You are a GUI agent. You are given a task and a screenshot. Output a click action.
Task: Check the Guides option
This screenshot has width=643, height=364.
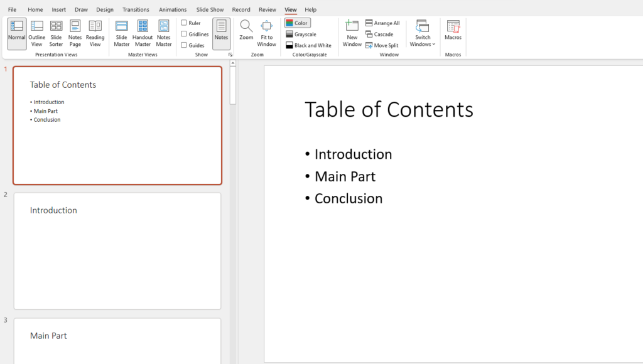tap(184, 45)
